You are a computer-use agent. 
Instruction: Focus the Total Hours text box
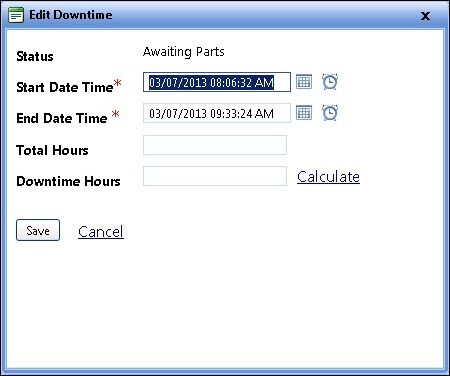click(215, 145)
